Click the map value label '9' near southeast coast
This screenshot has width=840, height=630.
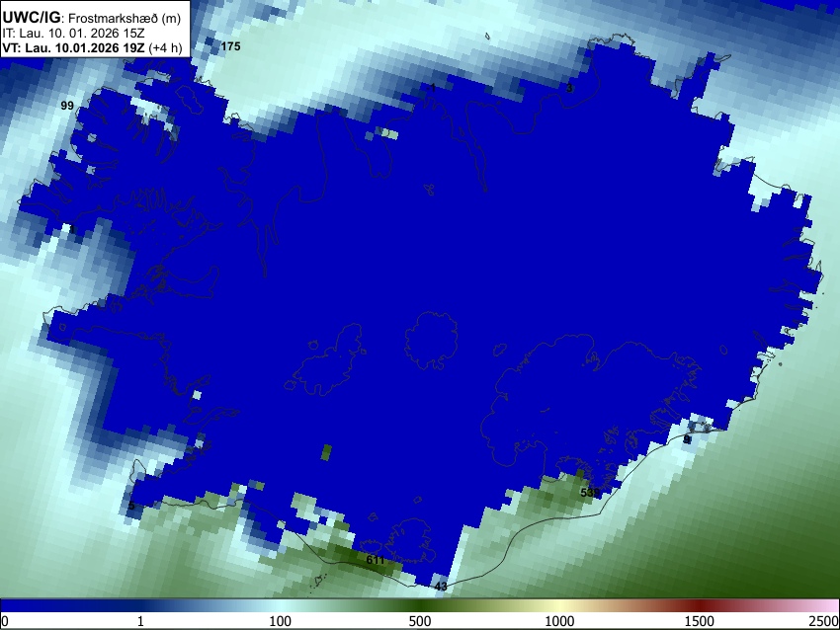point(687,439)
